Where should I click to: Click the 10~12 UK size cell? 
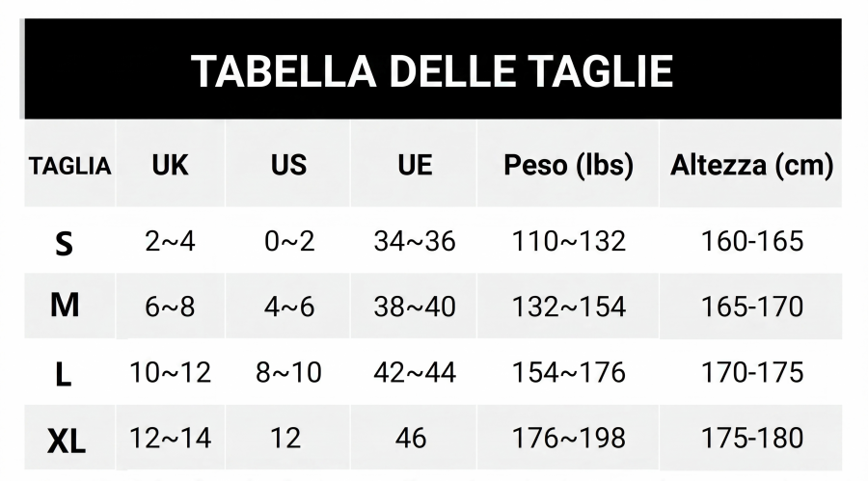tap(170, 372)
